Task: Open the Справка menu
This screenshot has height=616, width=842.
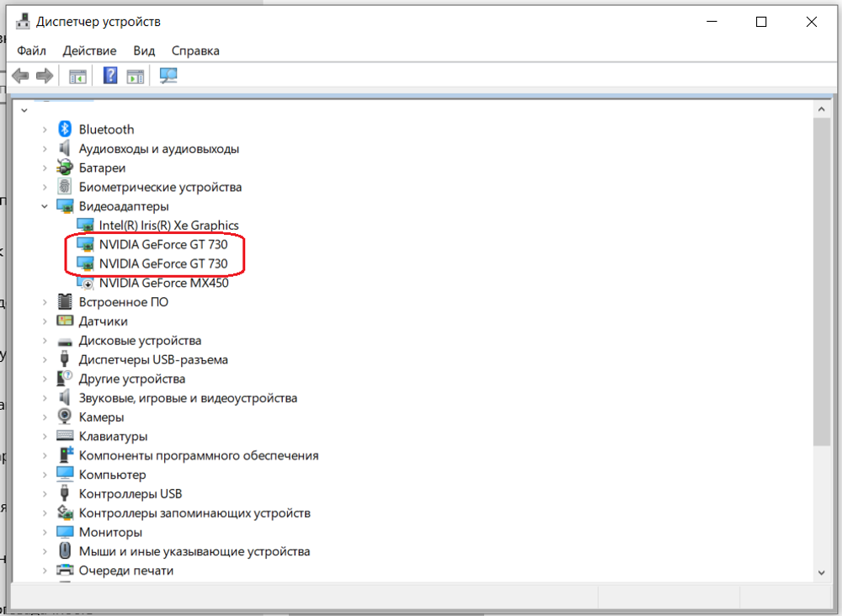Action: click(195, 50)
